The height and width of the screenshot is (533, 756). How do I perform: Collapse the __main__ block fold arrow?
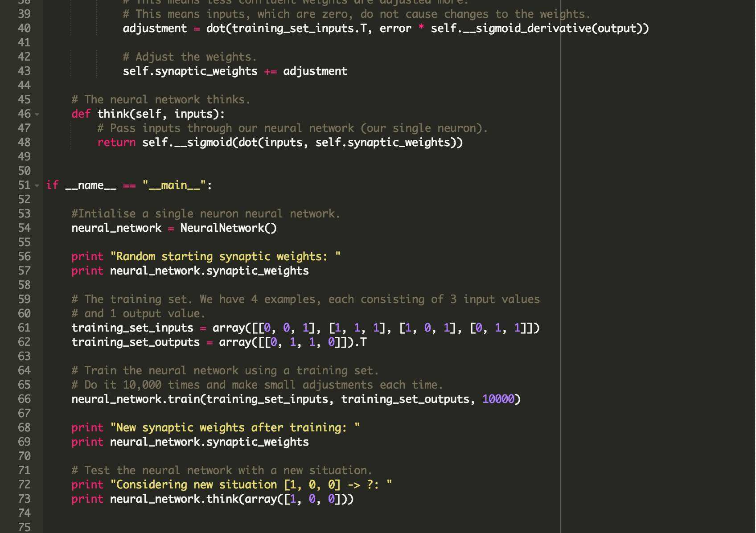[37, 185]
